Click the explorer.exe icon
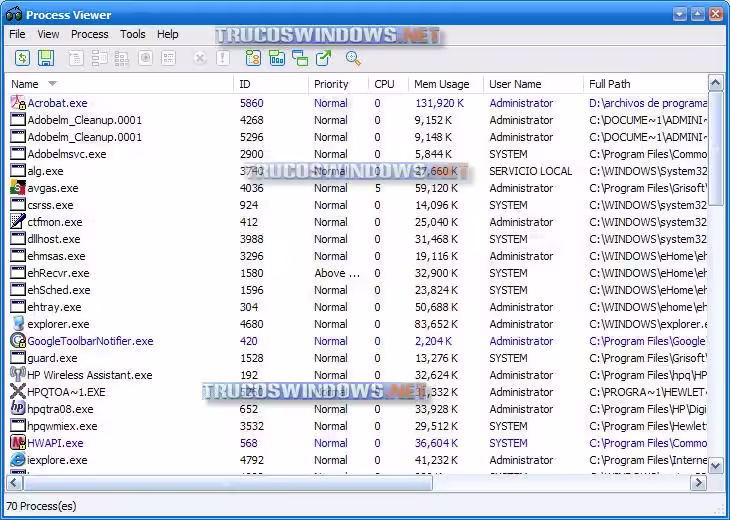730x520 pixels. pyautogui.click(x=18, y=324)
